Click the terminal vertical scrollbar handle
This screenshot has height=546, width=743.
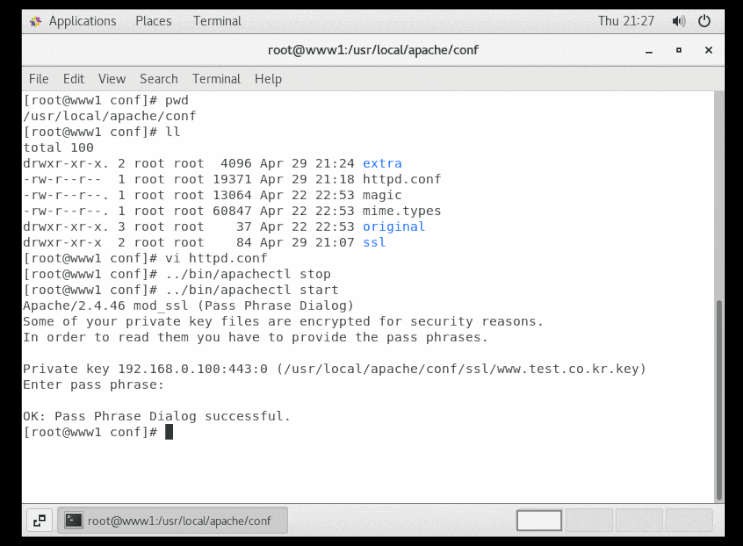(x=719, y=400)
